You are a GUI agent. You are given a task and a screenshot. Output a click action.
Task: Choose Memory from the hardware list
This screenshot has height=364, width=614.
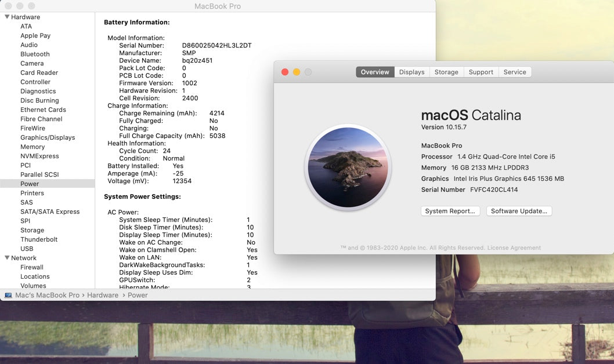click(32, 147)
